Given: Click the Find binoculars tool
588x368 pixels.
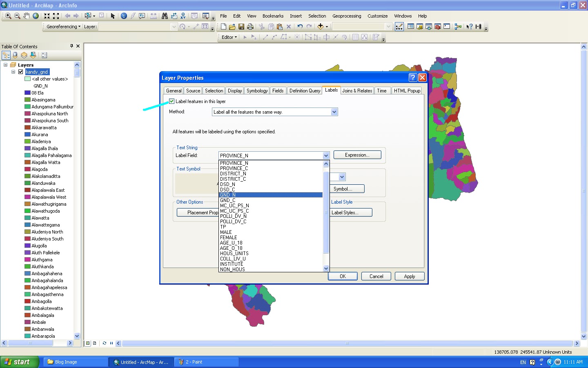Looking at the screenshot, I should point(165,16).
